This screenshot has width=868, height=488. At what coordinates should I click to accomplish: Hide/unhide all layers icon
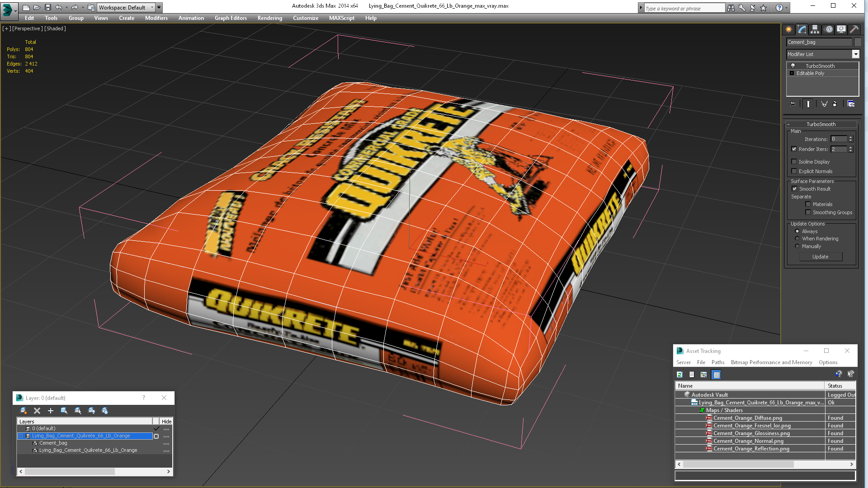point(91,411)
